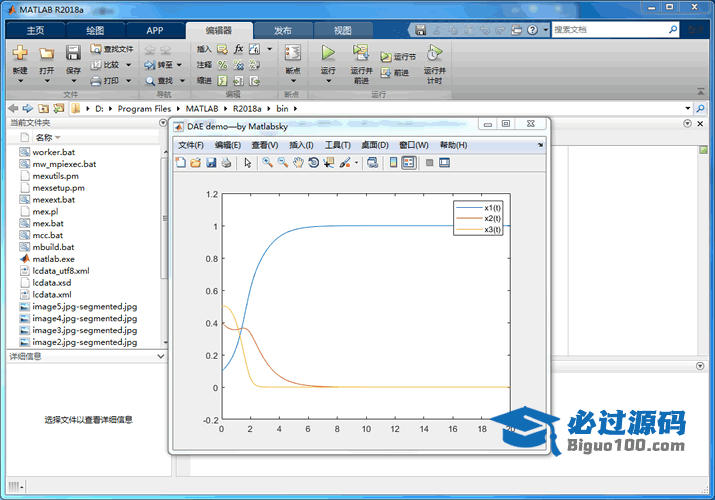Open the New dropdown arrow
Screen dimensions: 715x500
tap(20, 81)
